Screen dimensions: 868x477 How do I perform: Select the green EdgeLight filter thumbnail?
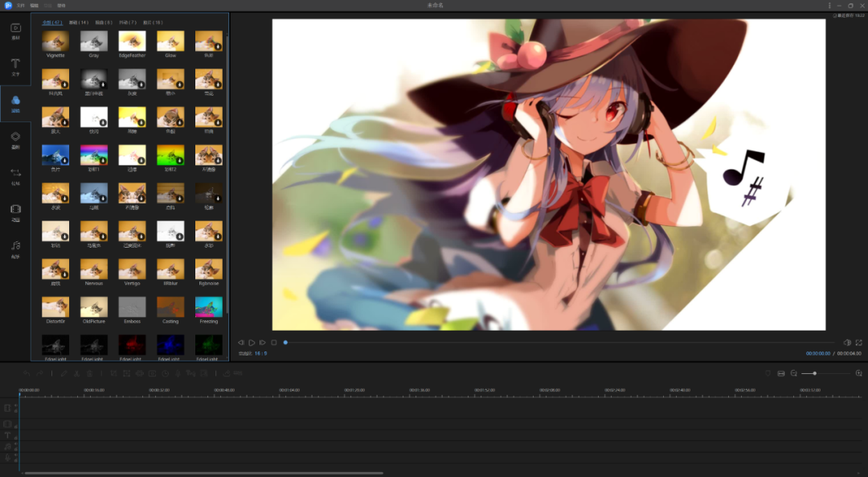coord(209,344)
